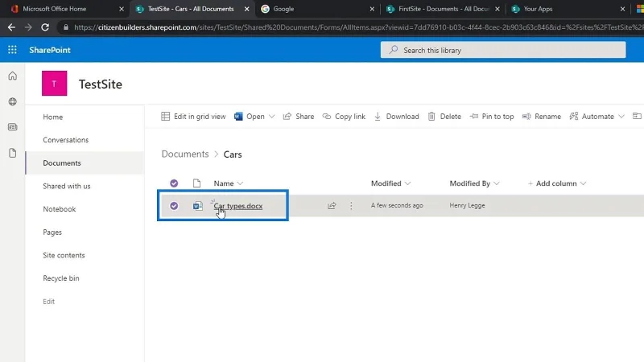Open the Name column sort dropdown
Image resolution: width=644 pixels, height=362 pixels.
tap(240, 183)
